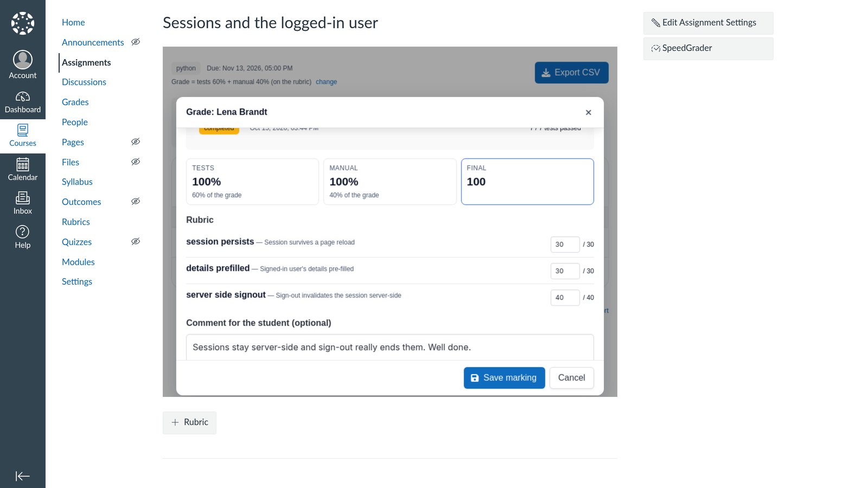Open Discussions in course navigation

click(84, 82)
